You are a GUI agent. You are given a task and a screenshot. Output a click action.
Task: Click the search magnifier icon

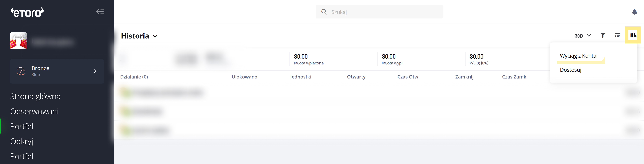click(x=324, y=12)
